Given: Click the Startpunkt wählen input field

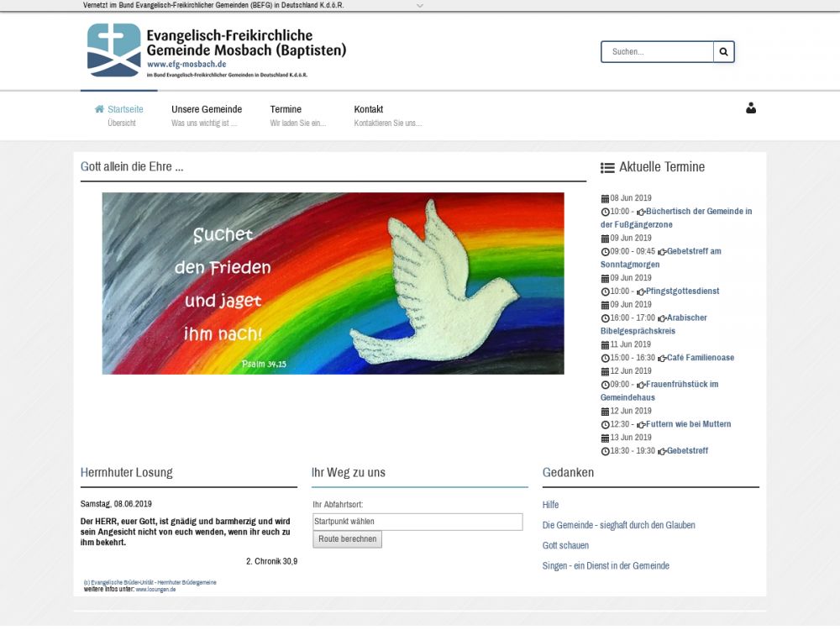Looking at the screenshot, I should pyautogui.click(x=417, y=522).
